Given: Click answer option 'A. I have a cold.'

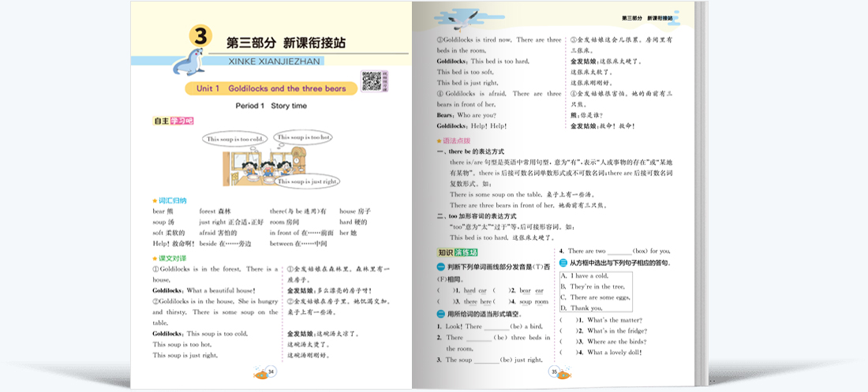Looking at the screenshot, I should click(585, 276).
